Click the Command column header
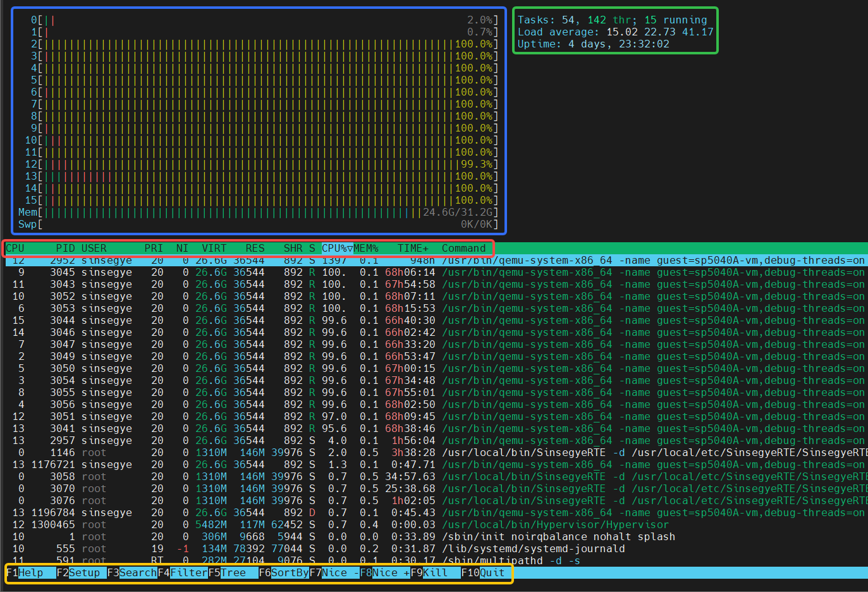Image resolution: width=868 pixels, height=592 pixels. (463, 249)
